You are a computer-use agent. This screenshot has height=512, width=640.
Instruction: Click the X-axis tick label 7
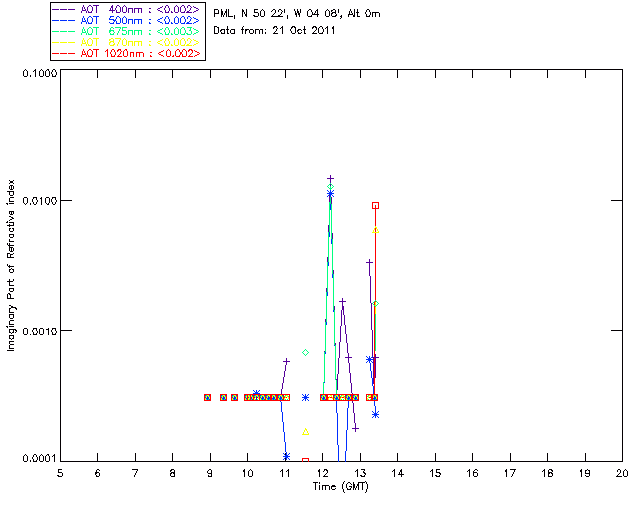tap(135, 473)
